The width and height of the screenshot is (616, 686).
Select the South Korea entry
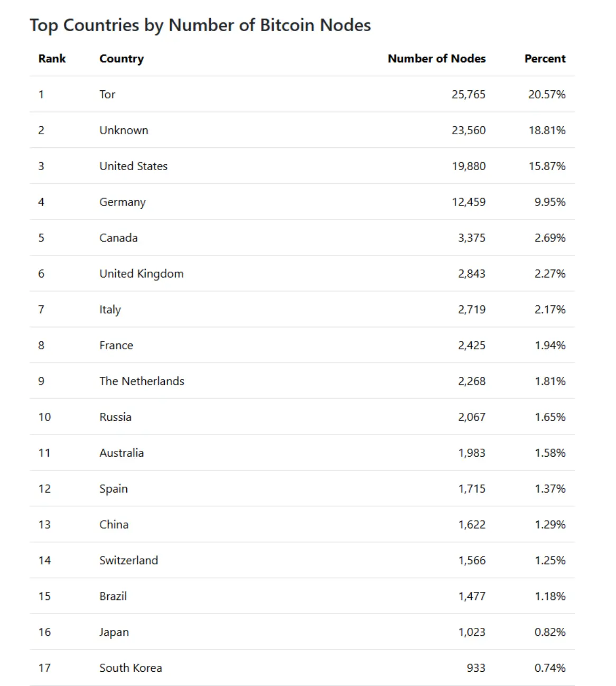click(130, 668)
